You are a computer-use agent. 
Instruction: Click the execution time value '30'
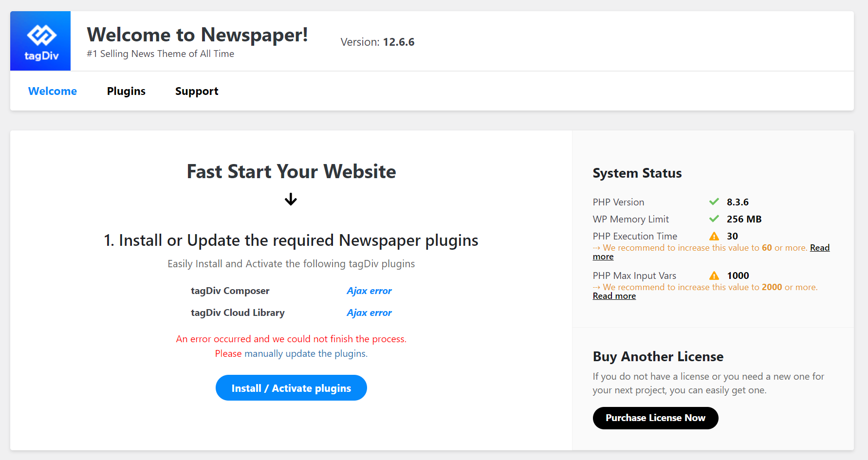733,236
